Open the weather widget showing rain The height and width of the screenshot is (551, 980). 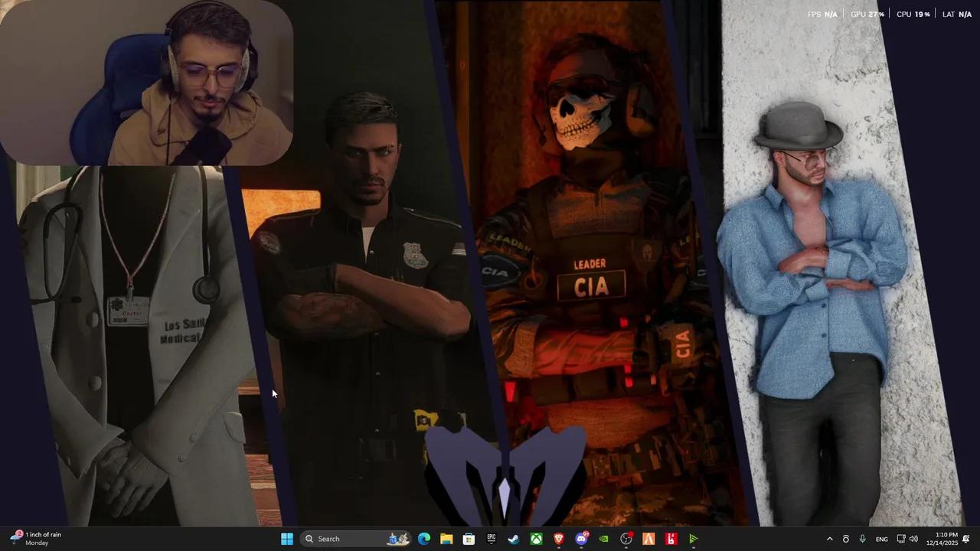pos(37,539)
